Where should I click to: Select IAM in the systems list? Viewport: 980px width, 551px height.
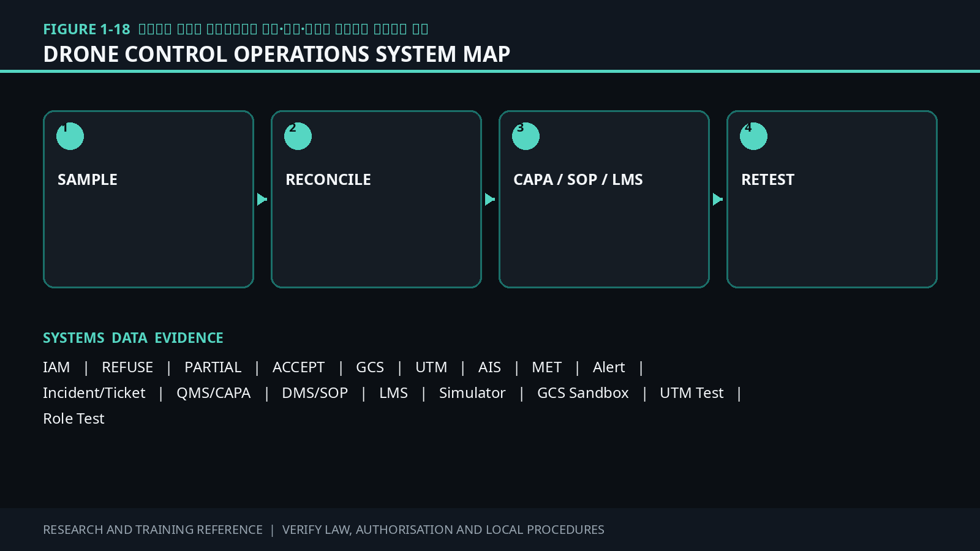coord(56,367)
